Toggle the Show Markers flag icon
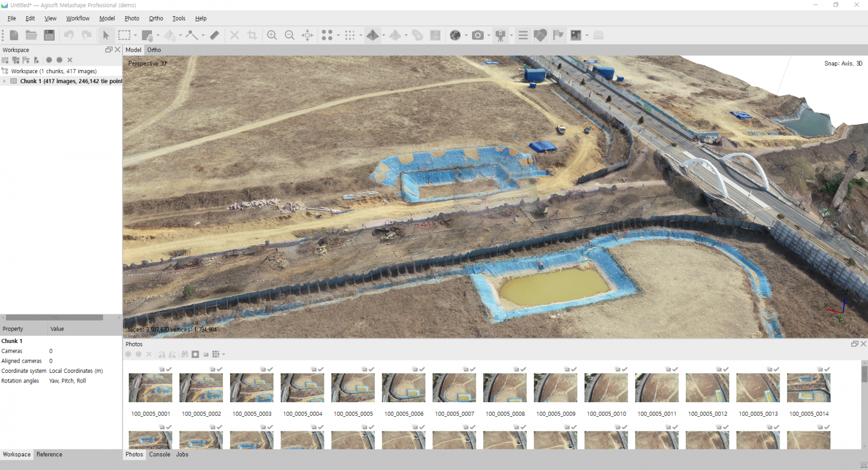Image resolution: width=868 pixels, height=470 pixels. coord(558,35)
